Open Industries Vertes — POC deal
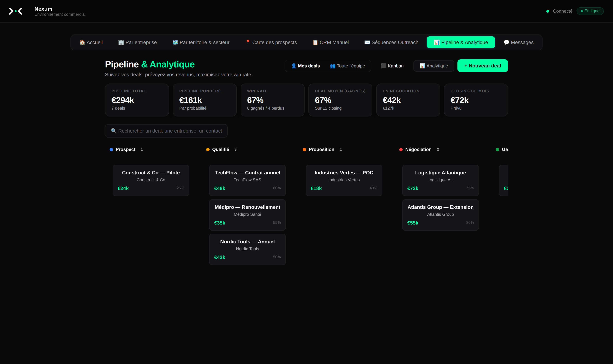 (344, 180)
